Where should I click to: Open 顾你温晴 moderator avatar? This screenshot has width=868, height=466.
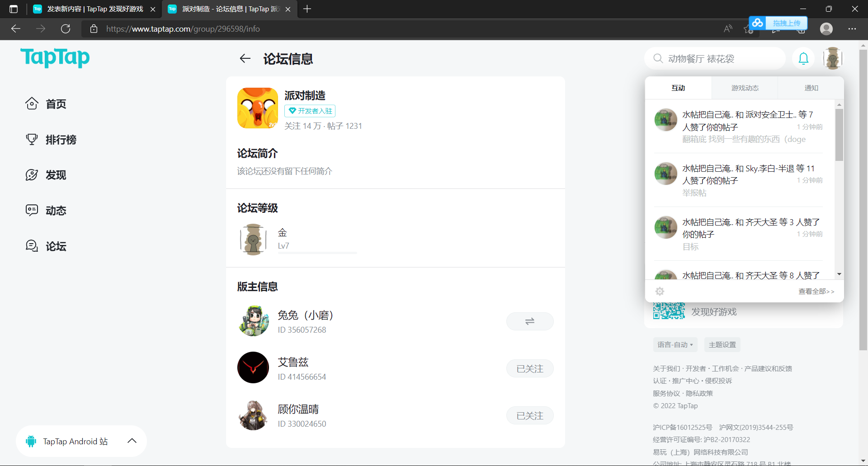point(253,414)
